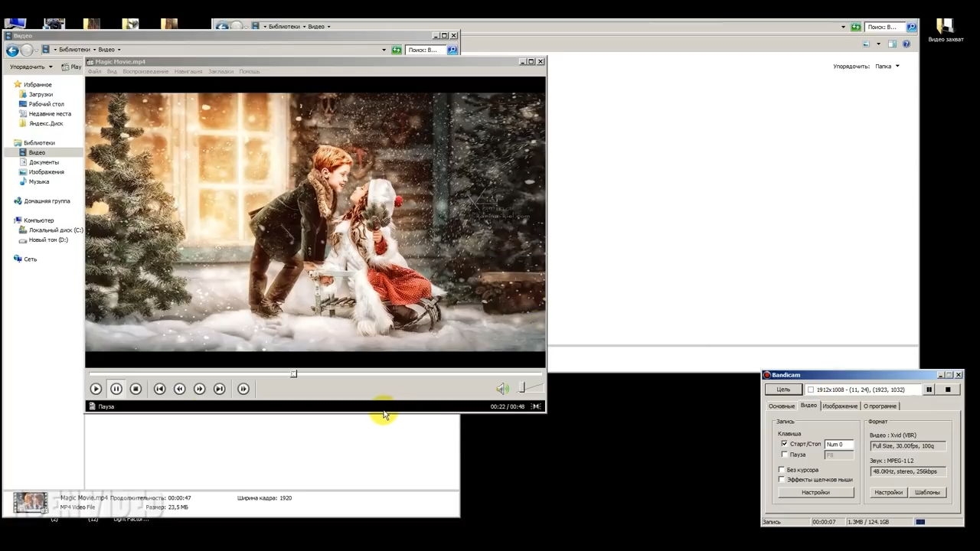Viewport: 980px width, 551px height.
Task: Switch to the Изображение tab in Bandicam
Action: tap(841, 406)
